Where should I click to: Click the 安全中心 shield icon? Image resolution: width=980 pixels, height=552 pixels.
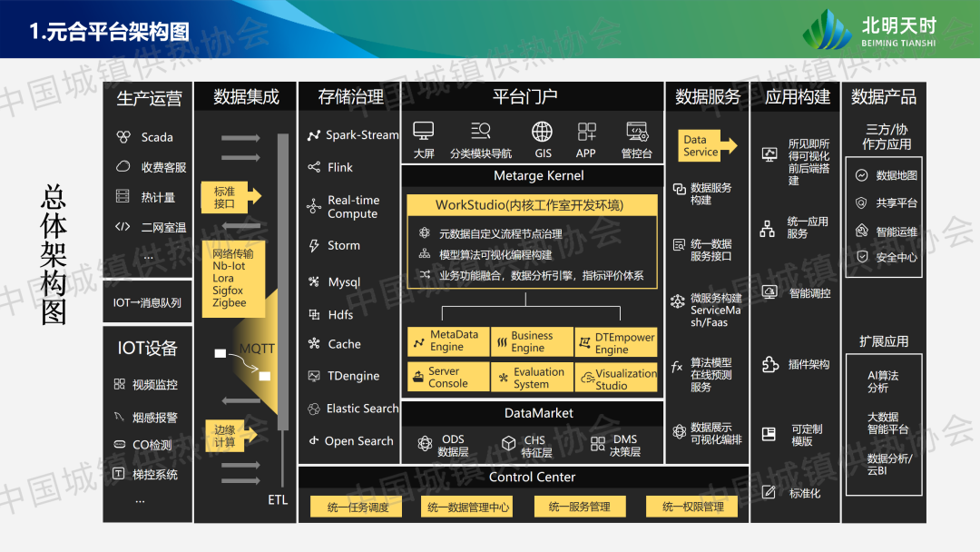pyautogui.click(x=861, y=257)
